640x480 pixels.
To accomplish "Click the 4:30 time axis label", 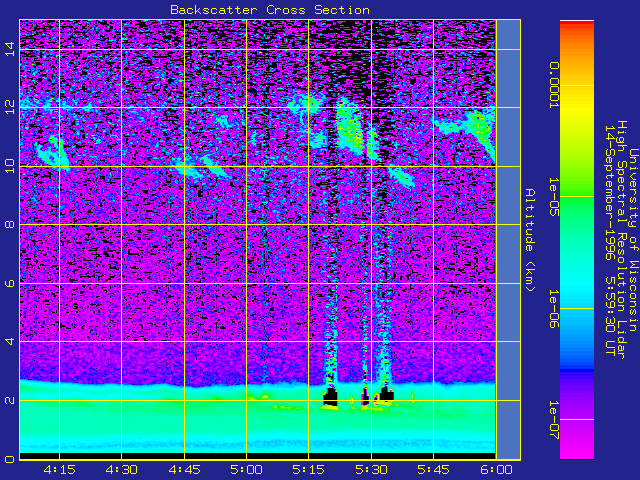I will 121,470.
